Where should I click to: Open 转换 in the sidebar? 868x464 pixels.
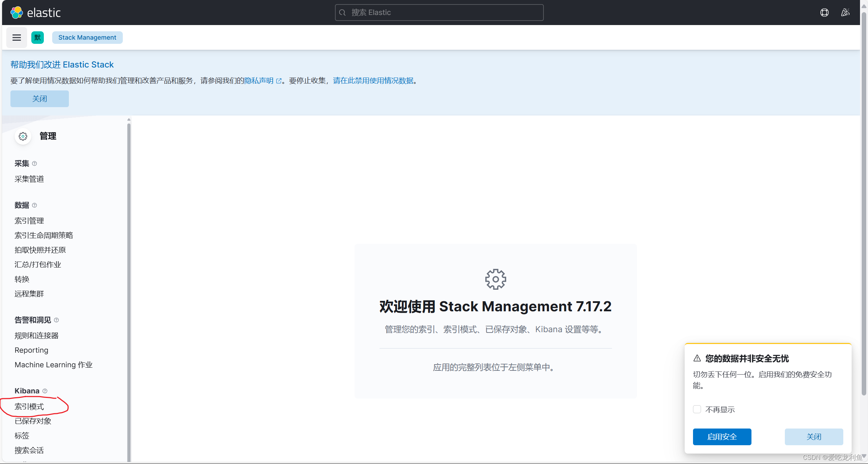pos(22,279)
